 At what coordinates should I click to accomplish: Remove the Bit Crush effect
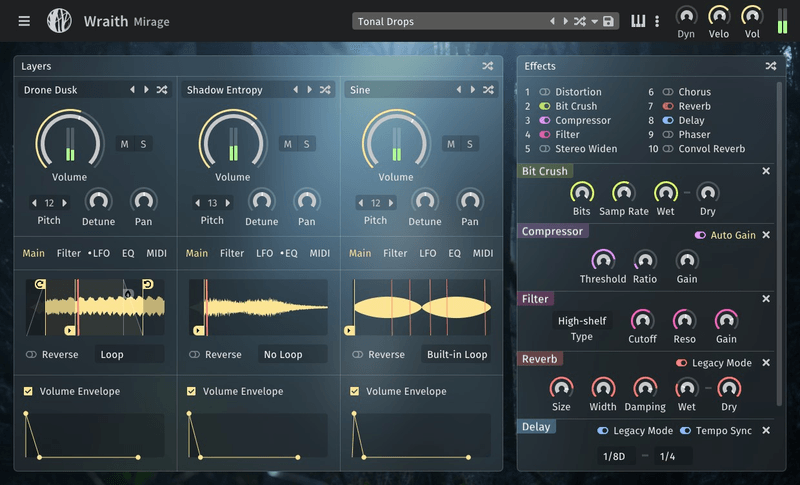click(766, 171)
